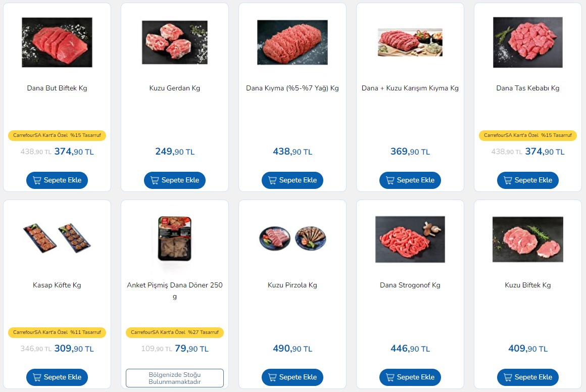Add Kuzu Gerdan Kg to cart
This screenshot has height=392, width=586.
pyautogui.click(x=174, y=180)
